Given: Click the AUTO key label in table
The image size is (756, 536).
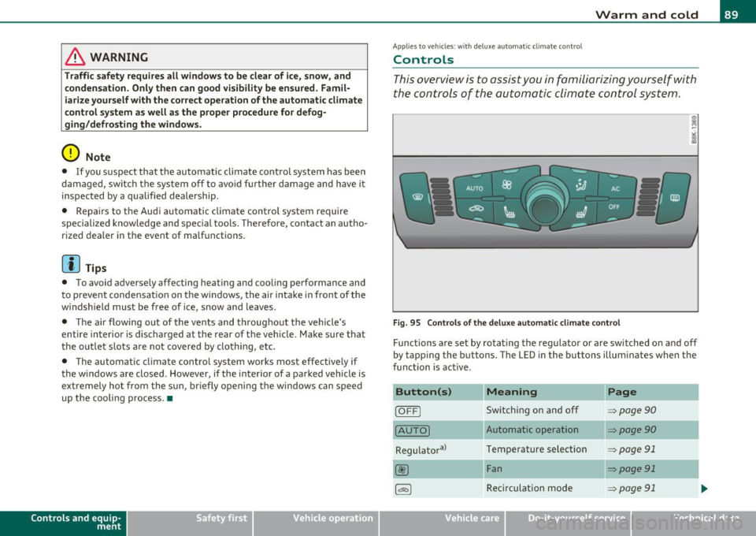Looking at the screenshot, I should 412,430.
